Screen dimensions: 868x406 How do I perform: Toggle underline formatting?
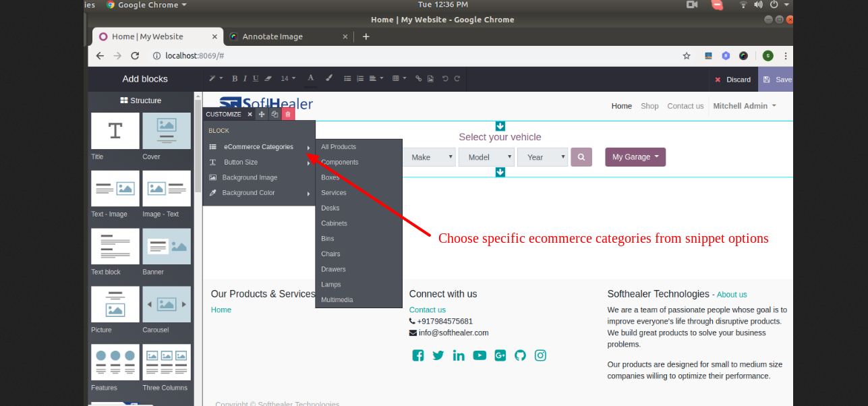point(256,78)
